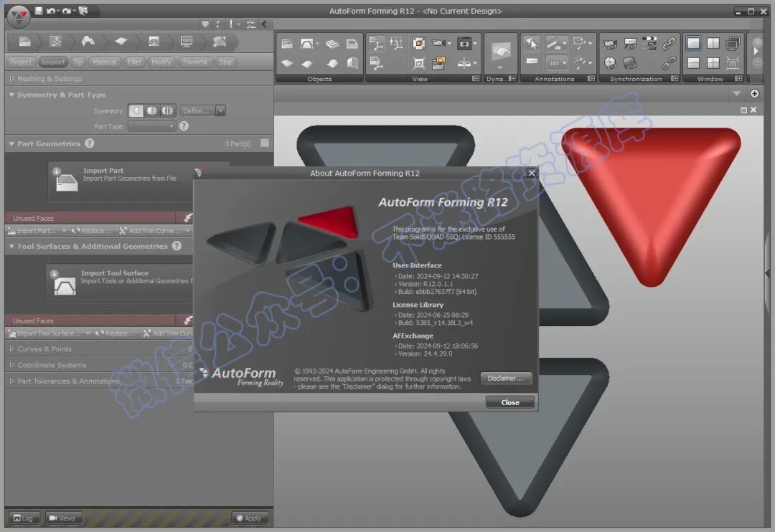This screenshot has width=775, height=532.
Task: Click the Apply button
Action: click(x=250, y=518)
